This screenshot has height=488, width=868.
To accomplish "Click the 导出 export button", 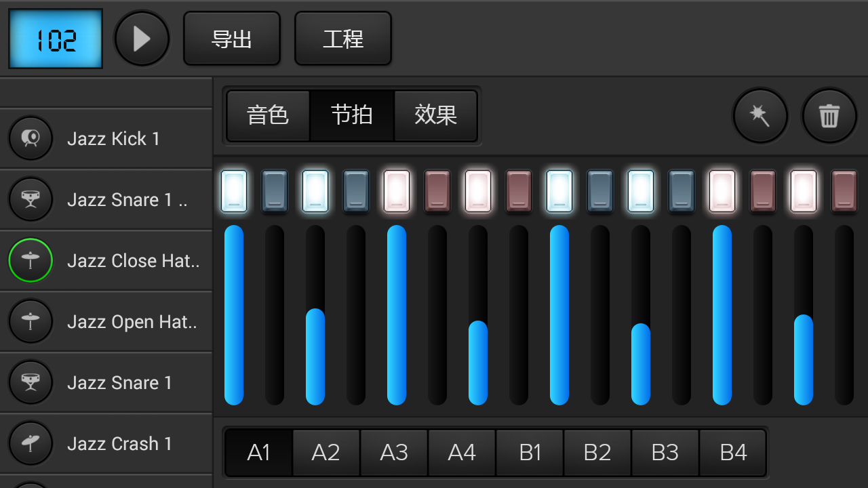I will coord(232,39).
